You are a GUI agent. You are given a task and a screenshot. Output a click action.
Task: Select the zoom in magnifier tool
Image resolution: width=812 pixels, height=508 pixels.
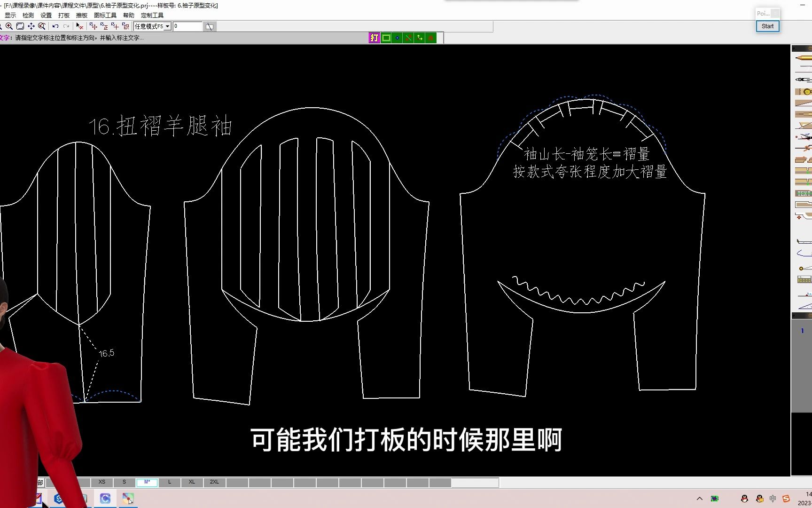(9, 26)
